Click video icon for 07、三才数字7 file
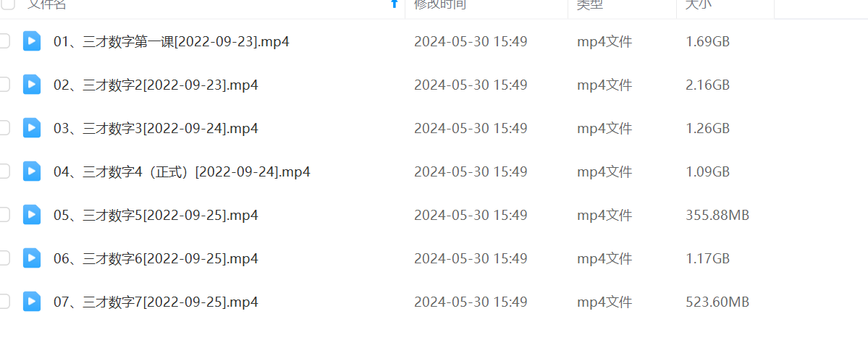The width and height of the screenshot is (868, 361). pyautogui.click(x=32, y=302)
